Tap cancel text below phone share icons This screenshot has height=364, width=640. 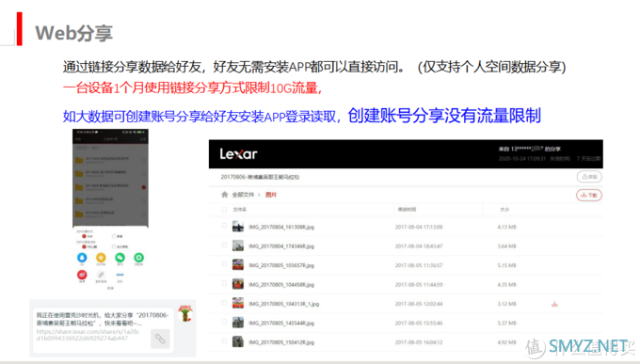110,288
